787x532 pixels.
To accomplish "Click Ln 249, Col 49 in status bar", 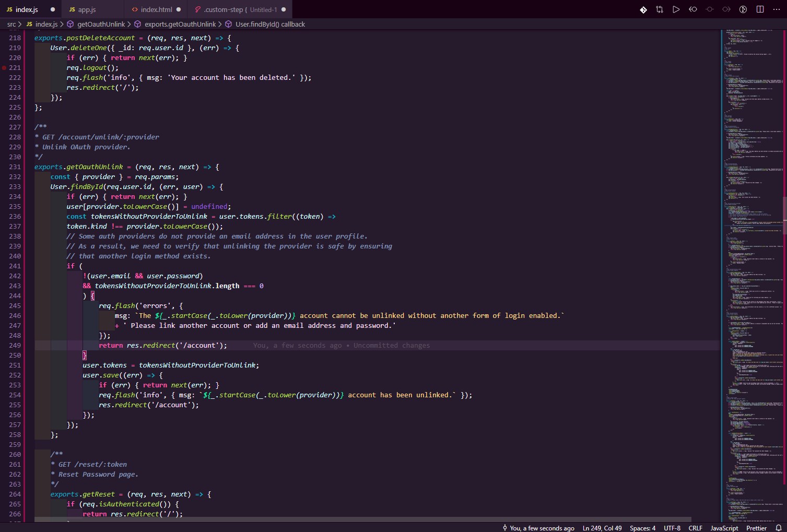I will click(x=602, y=528).
